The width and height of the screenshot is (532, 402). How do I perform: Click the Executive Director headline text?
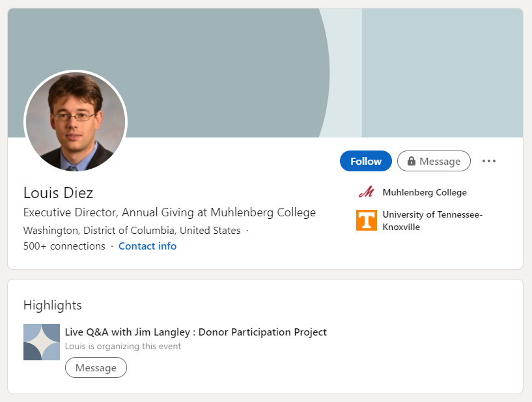click(169, 212)
